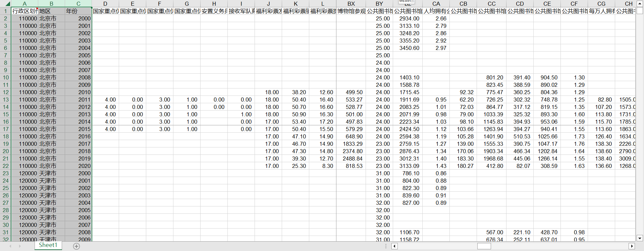The height and width of the screenshot is (251, 644).
Task: Select the year 2015 cell for 北京市
Action: click(78, 129)
